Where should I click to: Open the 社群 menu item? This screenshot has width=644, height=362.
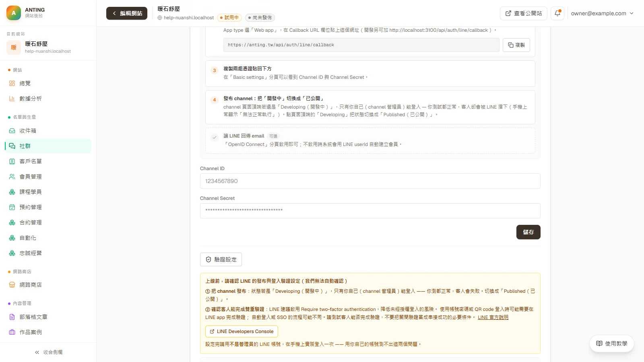[x=48, y=146]
